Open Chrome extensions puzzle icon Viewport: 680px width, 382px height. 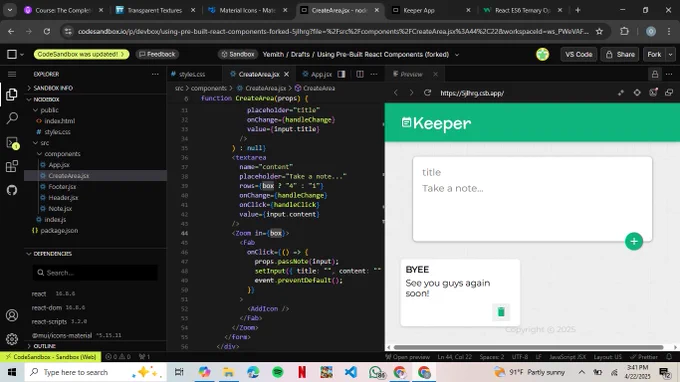coord(624,31)
